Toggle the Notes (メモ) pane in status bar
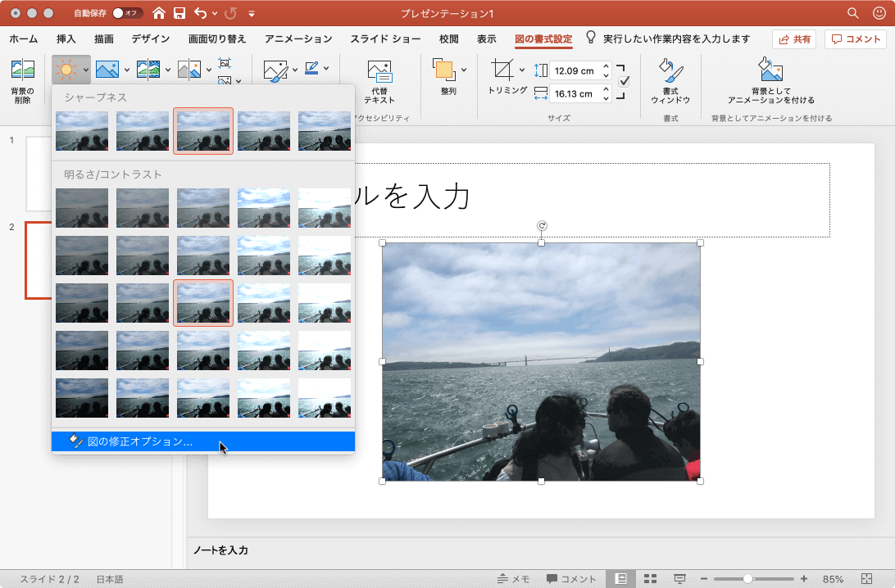The height and width of the screenshot is (588, 895). pos(513,579)
